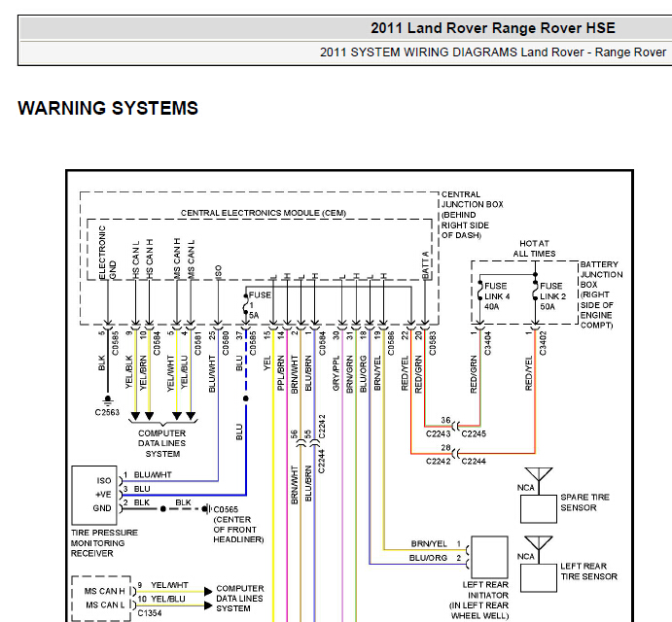672x622 pixels.
Task: Select the "BRN/GRN" wire color label
Action: [x=349, y=374]
